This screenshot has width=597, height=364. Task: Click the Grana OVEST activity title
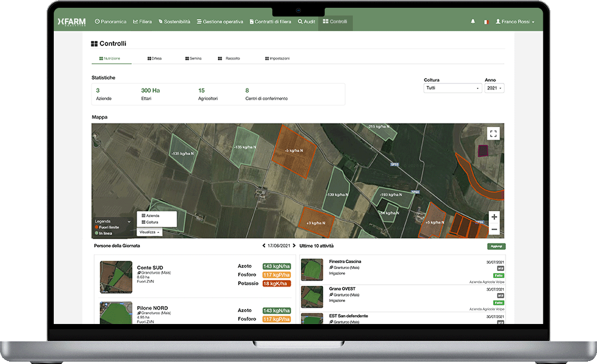click(x=342, y=289)
